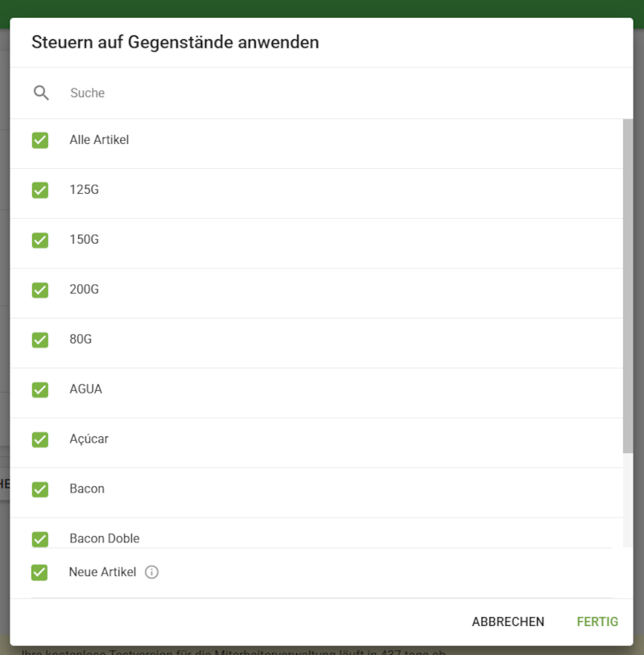Screen dimensions: 644x655
Task: Open the info tooltip beside Neue Artikel
Action: click(x=150, y=572)
